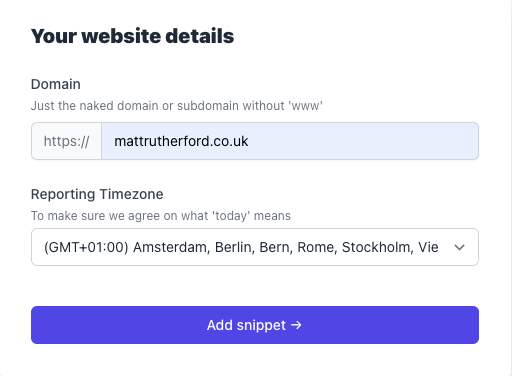512x376 pixels.
Task: Click the empty right side of domain field
Action: point(363,141)
